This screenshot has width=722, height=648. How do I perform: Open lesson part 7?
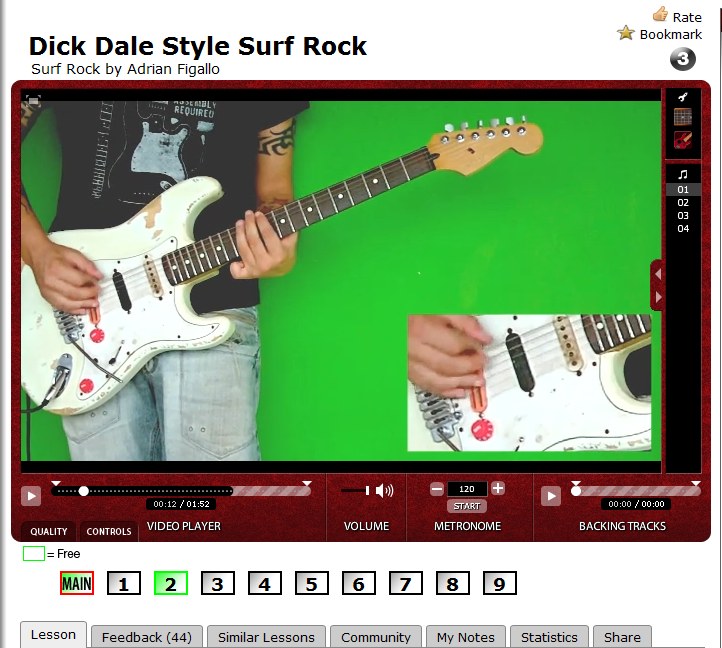coord(406,584)
